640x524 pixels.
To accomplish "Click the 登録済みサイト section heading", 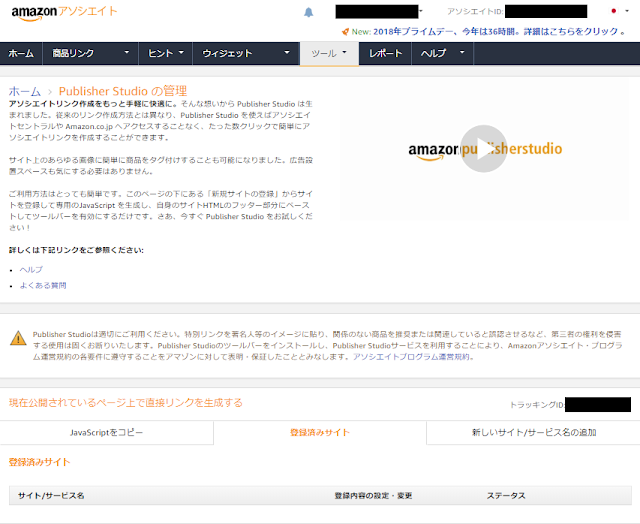I will (40, 462).
